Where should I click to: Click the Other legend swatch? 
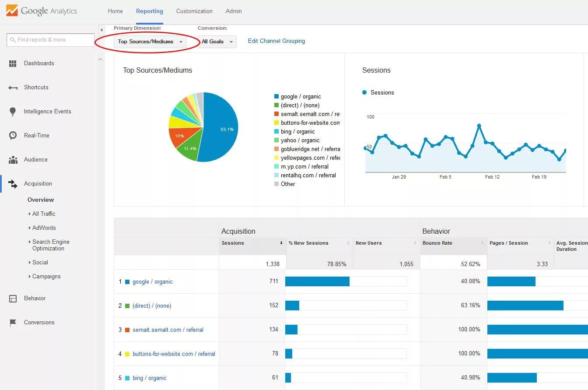click(276, 184)
